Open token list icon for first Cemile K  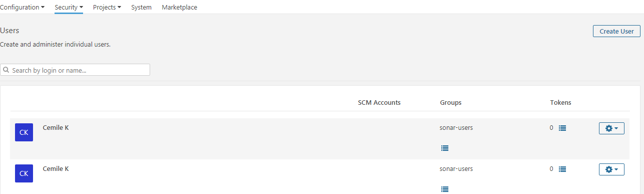(562, 128)
